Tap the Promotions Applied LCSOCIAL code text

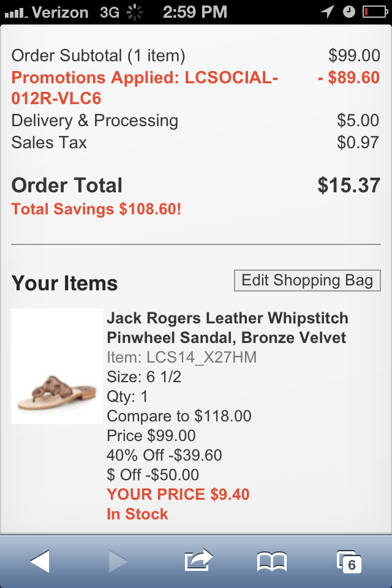point(145,88)
